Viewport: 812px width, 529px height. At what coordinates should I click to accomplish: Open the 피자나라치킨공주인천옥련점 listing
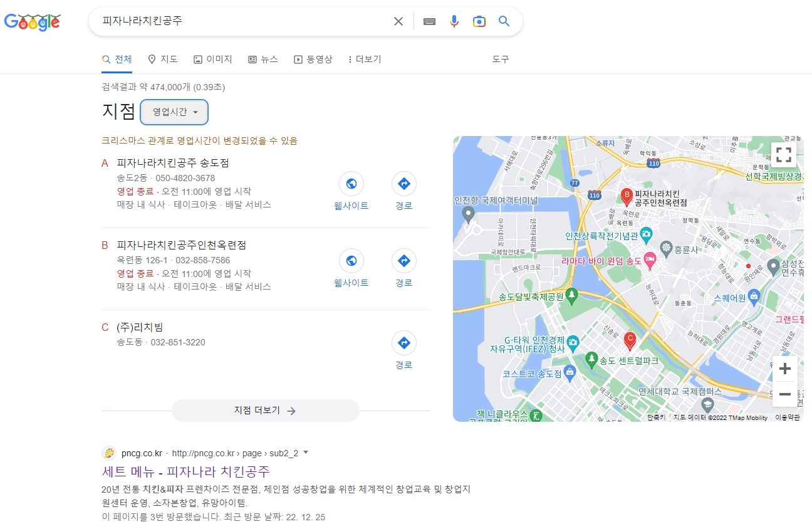tap(182, 244)
